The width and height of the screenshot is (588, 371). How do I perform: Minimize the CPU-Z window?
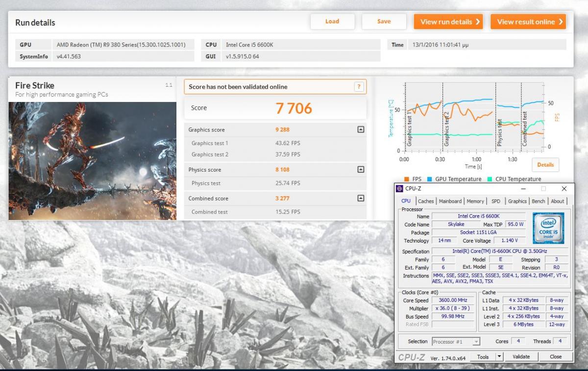(524, 189)
